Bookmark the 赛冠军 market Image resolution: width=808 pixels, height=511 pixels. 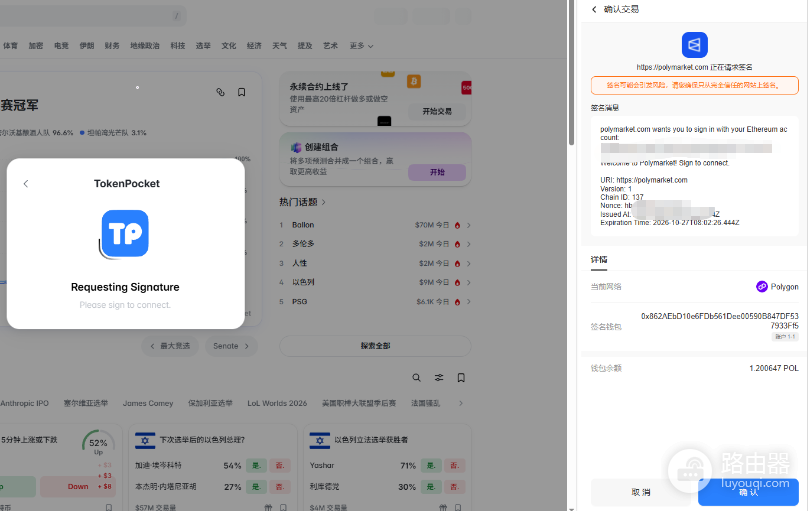coord(241,92)
